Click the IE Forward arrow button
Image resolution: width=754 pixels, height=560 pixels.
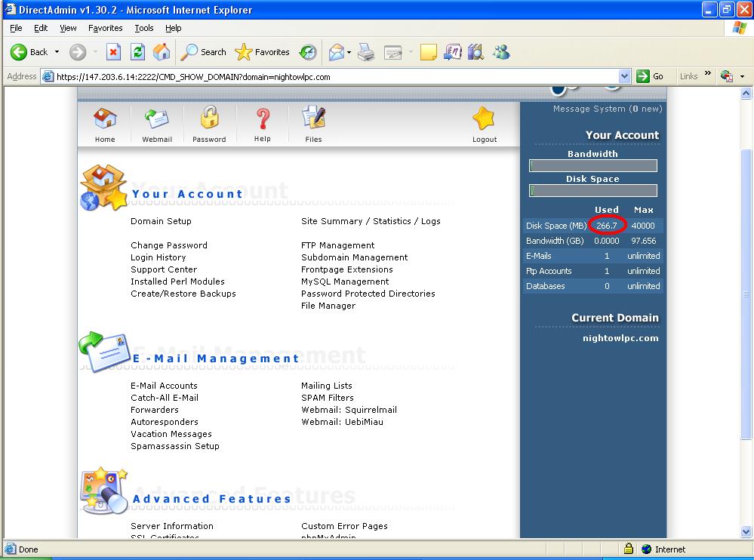pos(78,52)
